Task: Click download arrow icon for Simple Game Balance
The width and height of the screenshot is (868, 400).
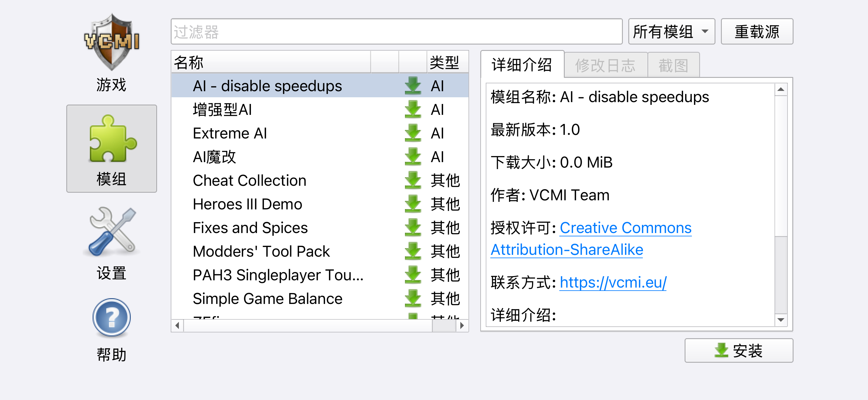Action: point(413,298)
